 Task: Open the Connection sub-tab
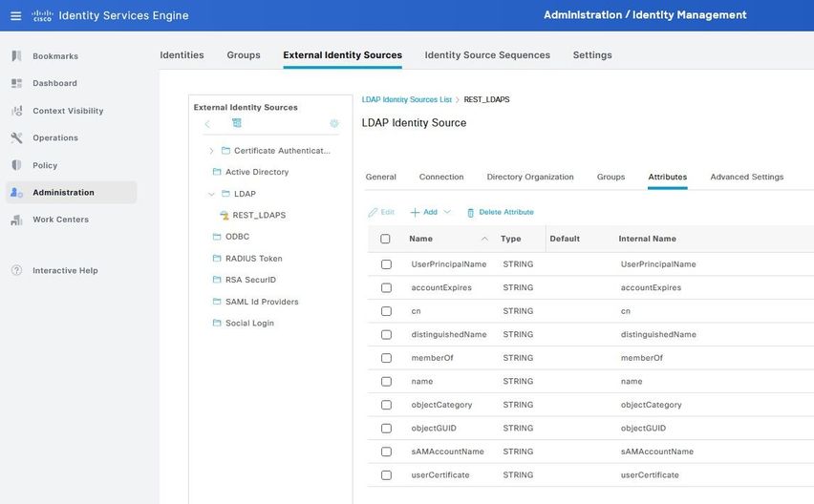pyautogui.click(x=441, y=177)
